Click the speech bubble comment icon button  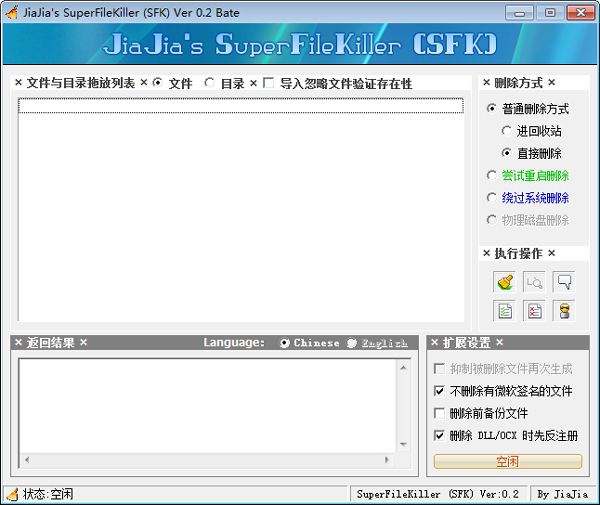pos(564,283)
